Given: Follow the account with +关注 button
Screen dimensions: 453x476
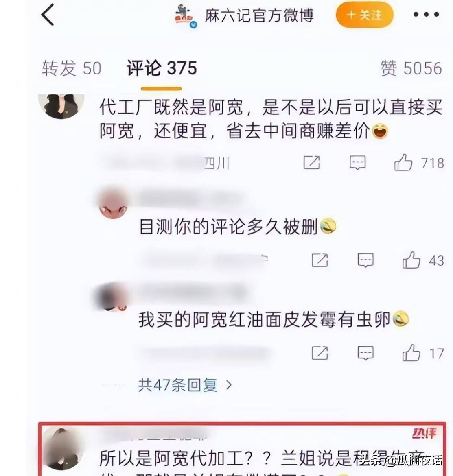Looking at the screenshot, I should click(365, 15).
